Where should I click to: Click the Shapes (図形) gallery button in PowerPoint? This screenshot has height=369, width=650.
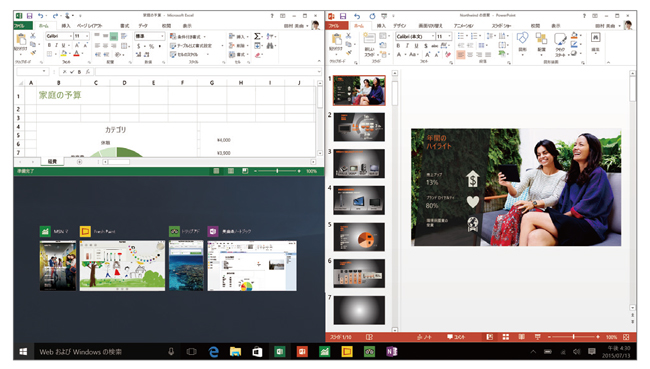point(522,44)
